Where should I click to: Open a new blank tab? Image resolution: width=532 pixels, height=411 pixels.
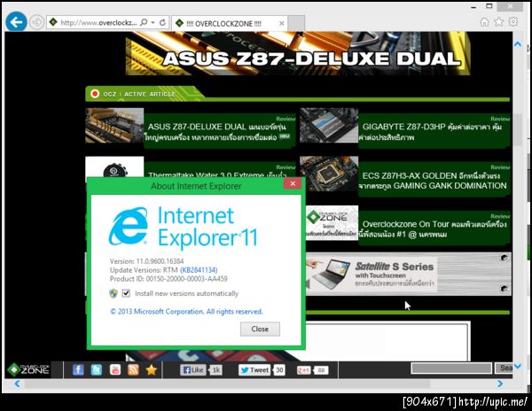coord(296,23)
